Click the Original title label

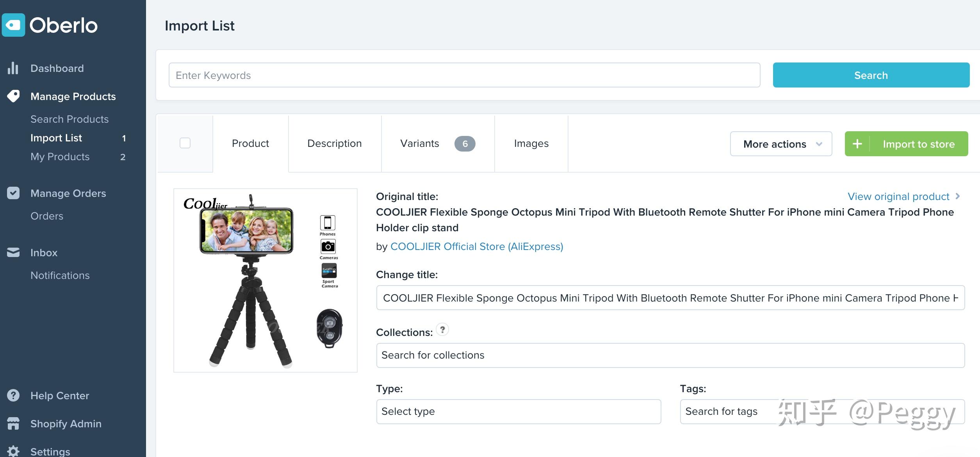[407, 196]
